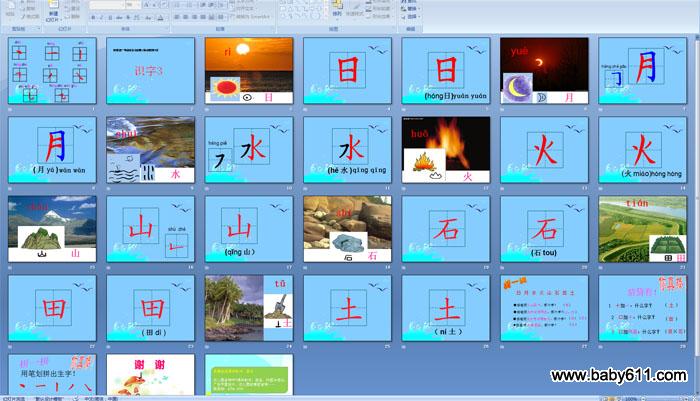Select the sunset photo slide with rì
Image resolution: width=700 pixels, height=401 pixels.
(249, 71)
